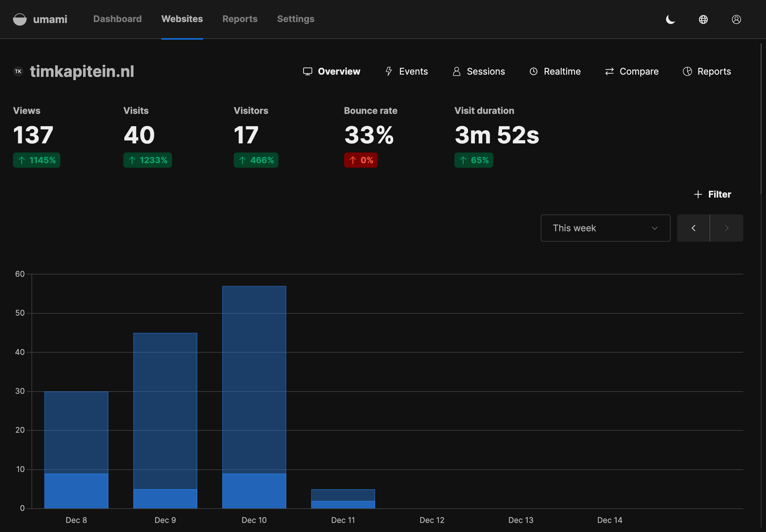Click the umami logo icon
This screenshot has height=532, width=766.
(x=20, y=19)
